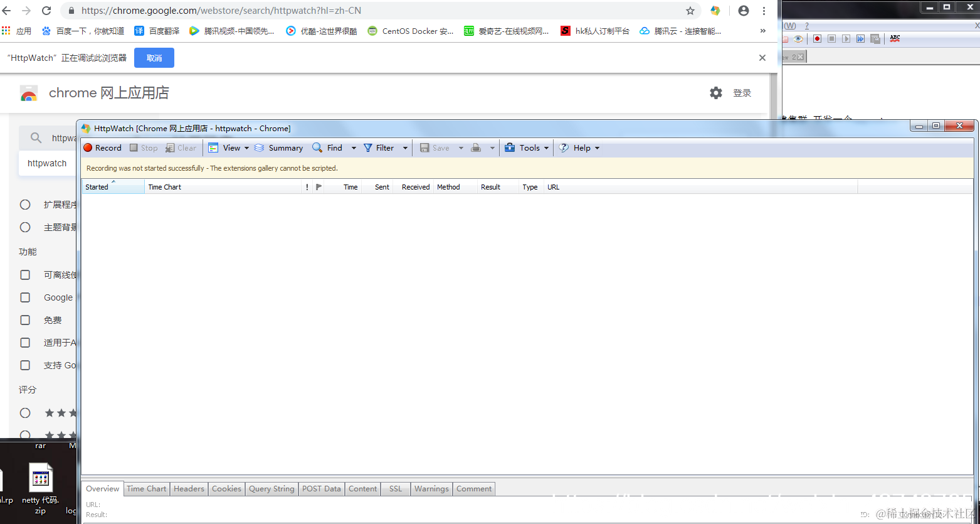The height and width of the screenshot is (524, 980).
Task: Expand the Filter dropdown arrow
Action: pyautogui.click(x=405, y=148)
